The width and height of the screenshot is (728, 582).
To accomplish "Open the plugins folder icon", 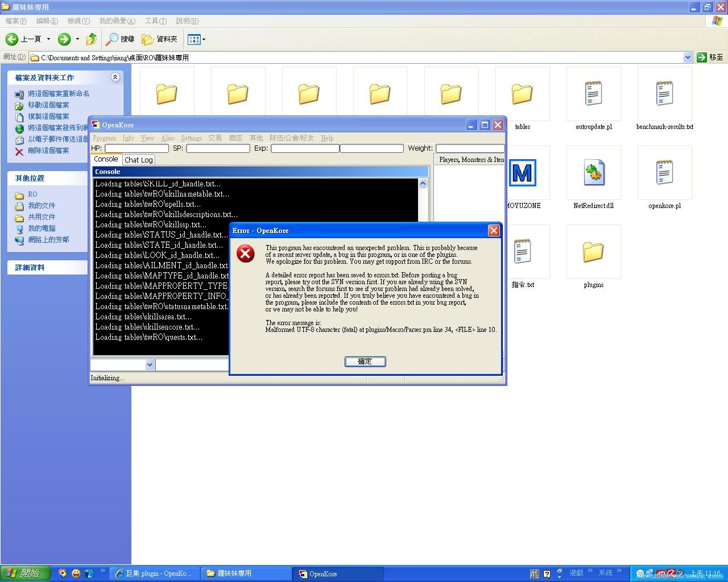I will tap(593, 252).
